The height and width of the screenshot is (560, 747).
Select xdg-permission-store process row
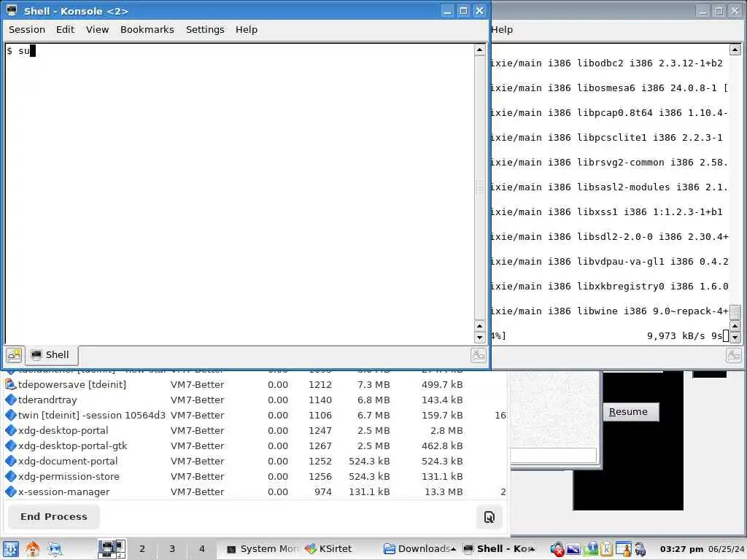click(x=255, y=476)
